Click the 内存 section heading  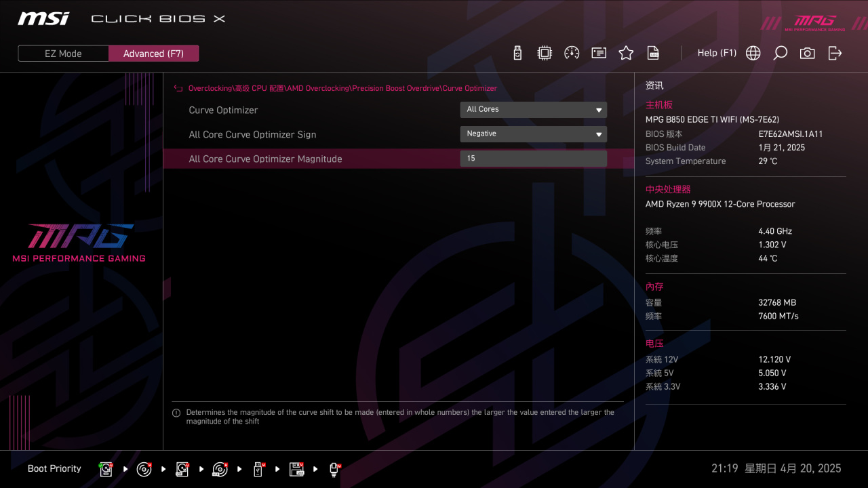coord(654,287)
